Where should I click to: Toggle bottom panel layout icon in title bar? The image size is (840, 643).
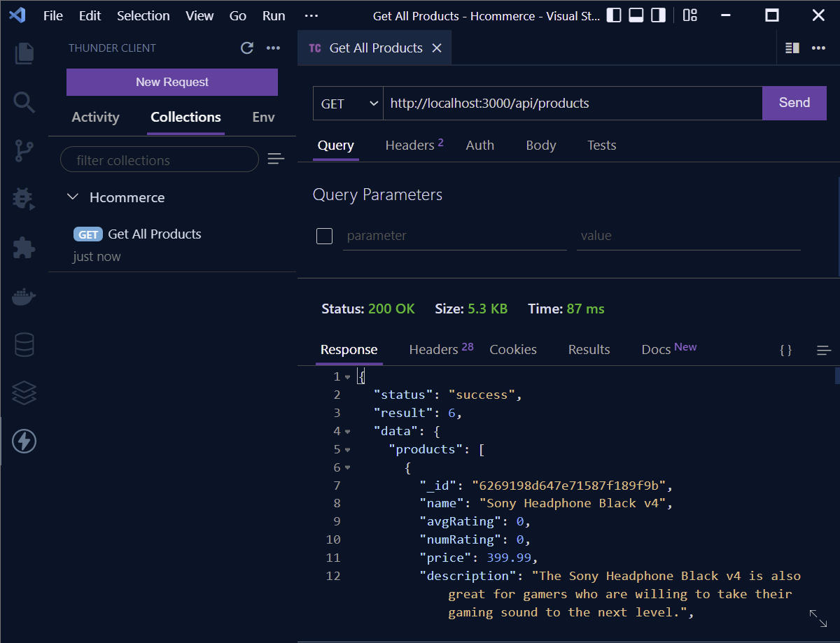636,15
